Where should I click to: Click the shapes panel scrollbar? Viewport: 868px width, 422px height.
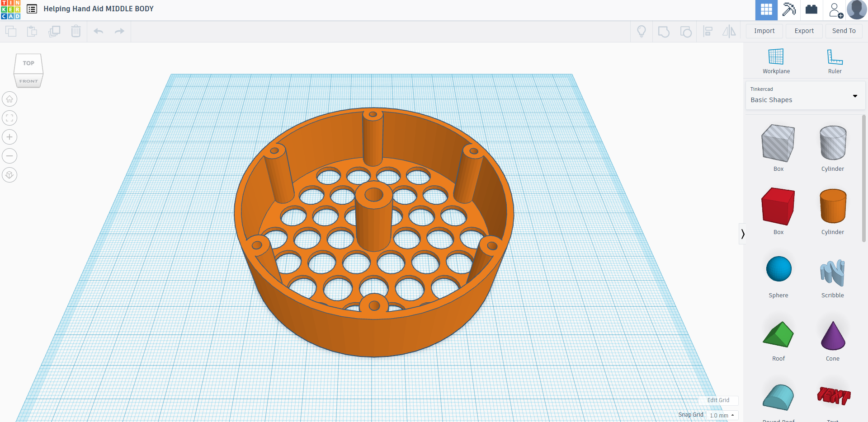click(x=864, y=178)
